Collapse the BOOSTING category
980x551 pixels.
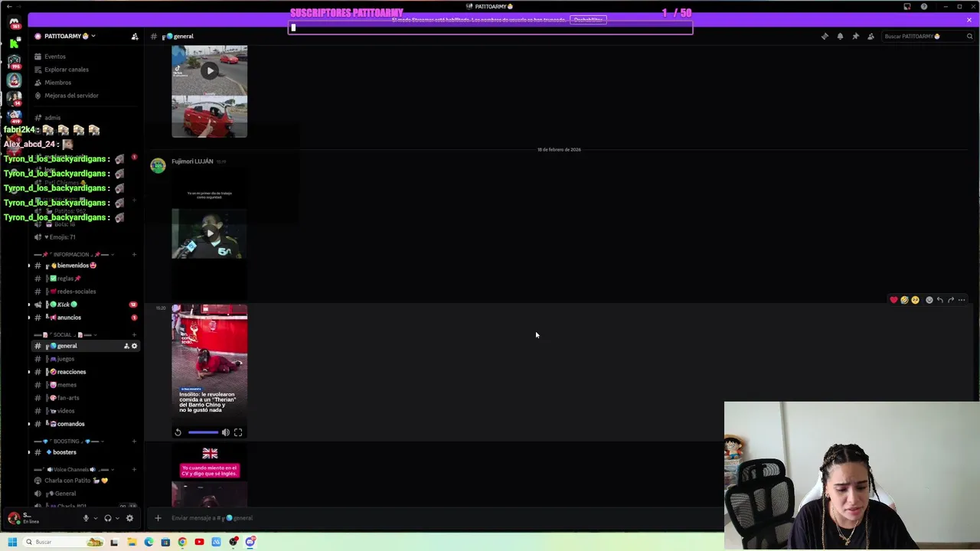[x=70, y=441]
